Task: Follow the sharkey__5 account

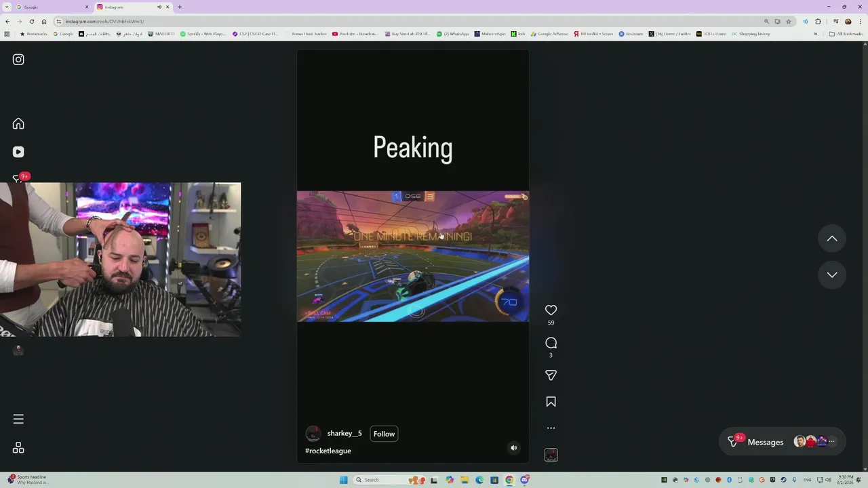Action: (x=384, y=434)
